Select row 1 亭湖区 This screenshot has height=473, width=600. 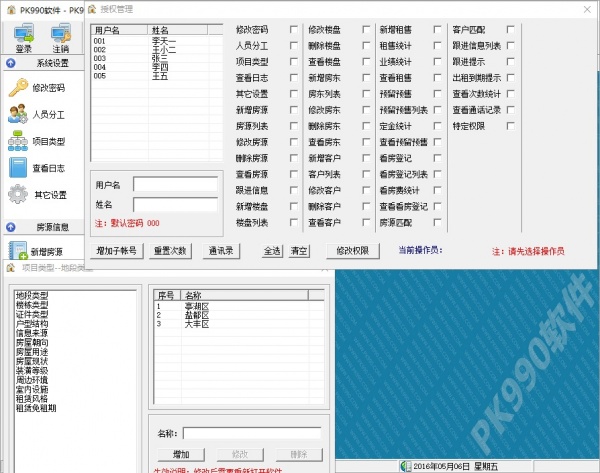pyautogui.click(x=239, y=307)
